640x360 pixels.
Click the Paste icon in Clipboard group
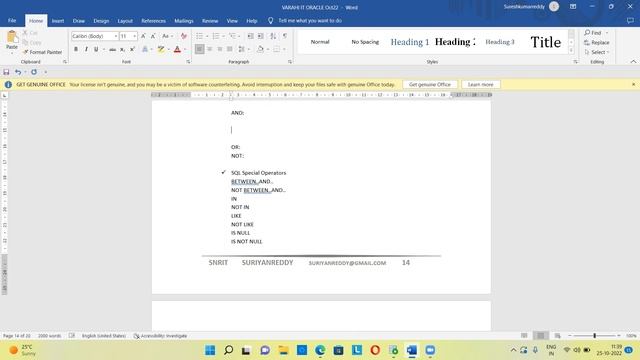(12, 37)
